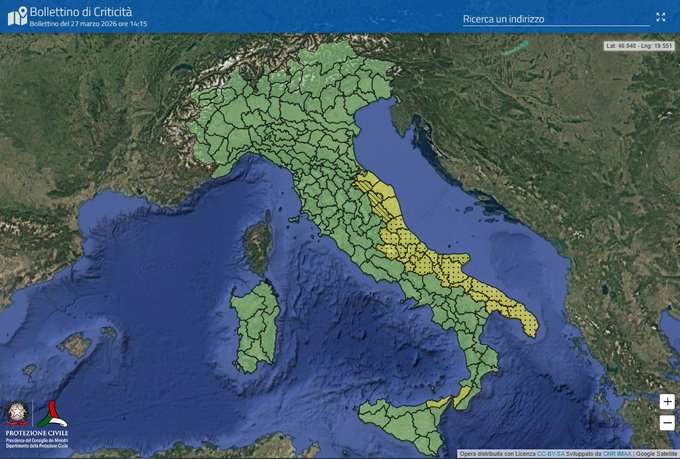Open the CC-BY-SA license link
The width and height of the screenshot is (680, 459).
tap(550, 453)
